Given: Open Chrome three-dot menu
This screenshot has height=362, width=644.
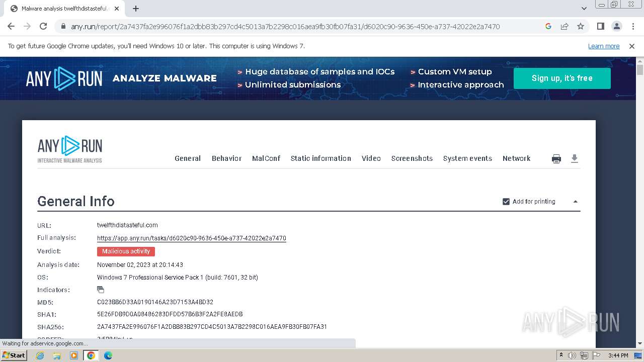Looking at the screenshot, I should 632,26.
